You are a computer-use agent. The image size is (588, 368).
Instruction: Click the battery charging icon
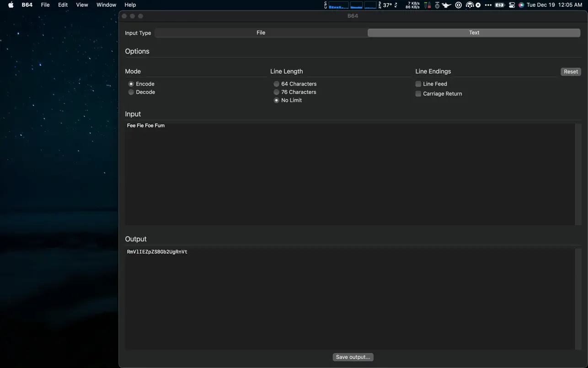click(500, 5)
